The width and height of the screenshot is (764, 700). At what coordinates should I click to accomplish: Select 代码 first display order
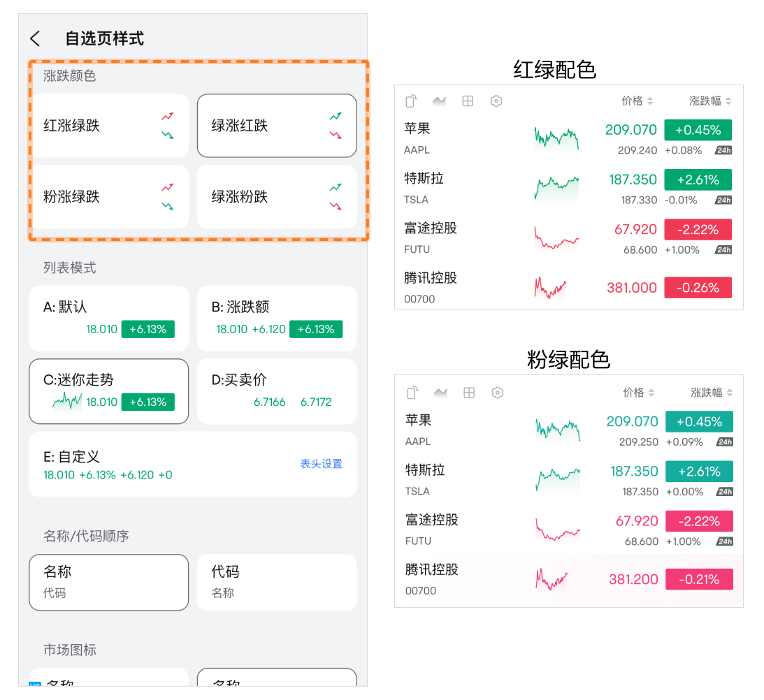277,583
